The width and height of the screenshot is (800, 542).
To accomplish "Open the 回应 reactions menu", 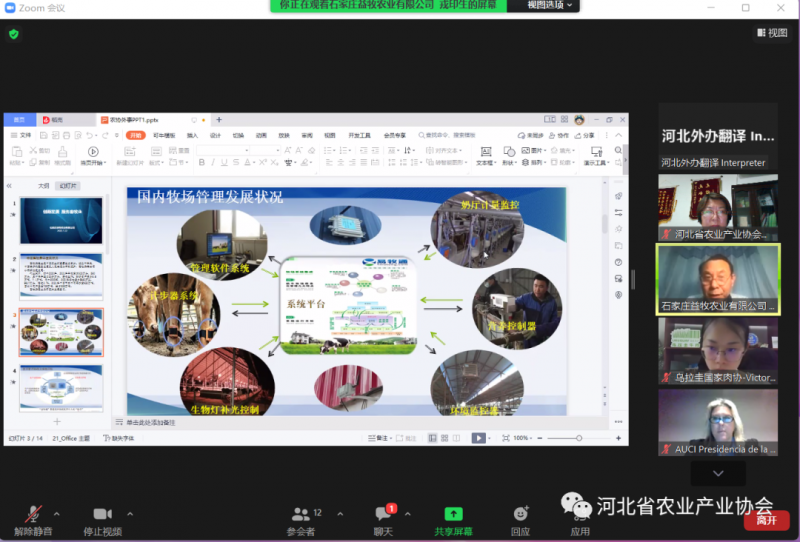I will click(520, 521).
